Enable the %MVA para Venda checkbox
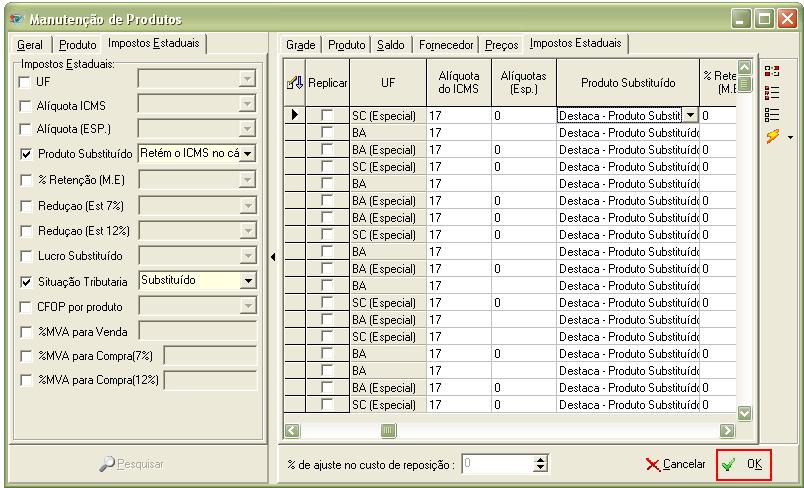The height and width of the screenshot is (488, 804). (26, 332)
